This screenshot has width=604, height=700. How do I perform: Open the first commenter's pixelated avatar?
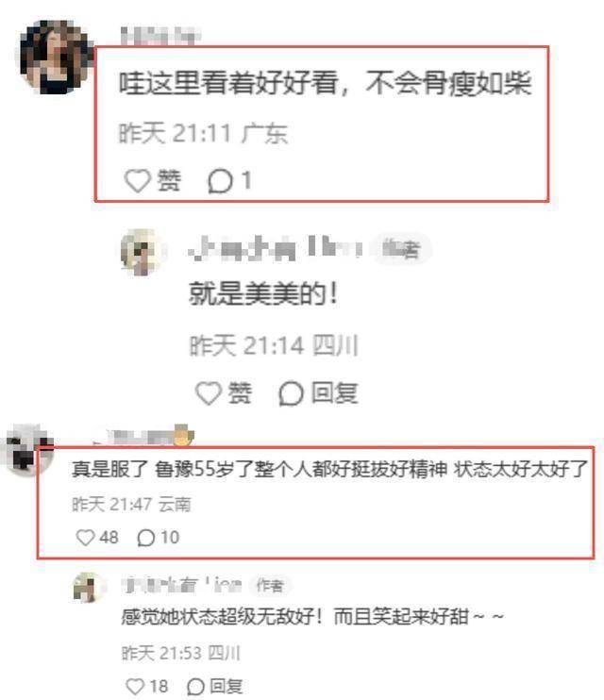coord(56,57)
